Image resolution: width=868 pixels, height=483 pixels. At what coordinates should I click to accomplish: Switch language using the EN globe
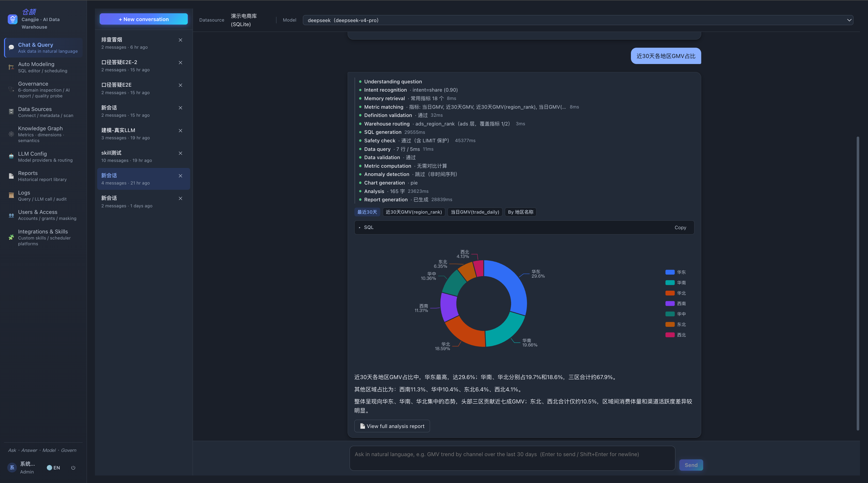[x=53, y=467]
